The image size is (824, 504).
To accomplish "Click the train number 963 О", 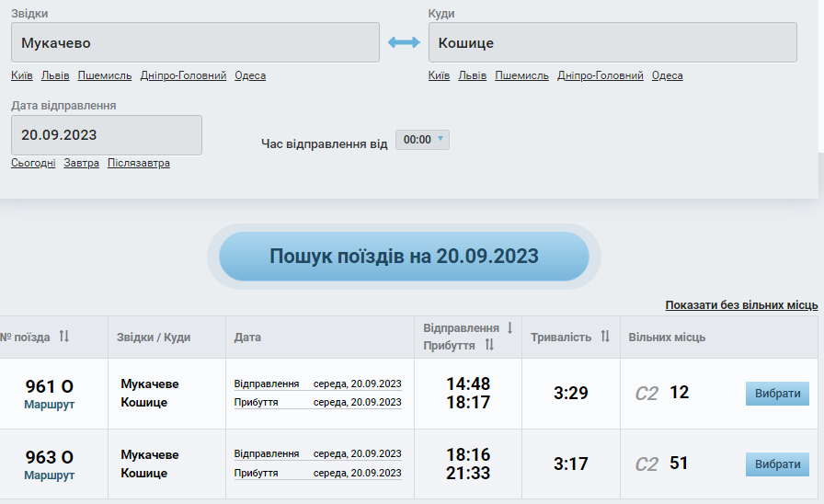I will (x=50, y=457).
